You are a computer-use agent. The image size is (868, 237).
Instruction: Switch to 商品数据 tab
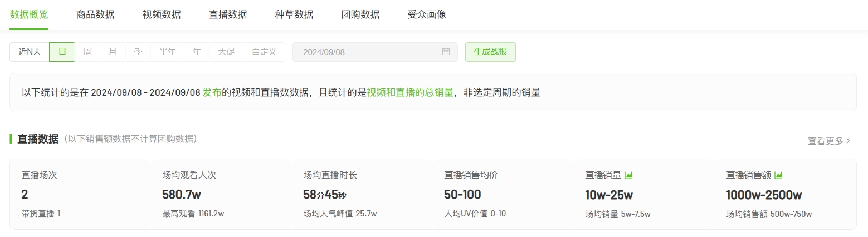tap(95, 15)
